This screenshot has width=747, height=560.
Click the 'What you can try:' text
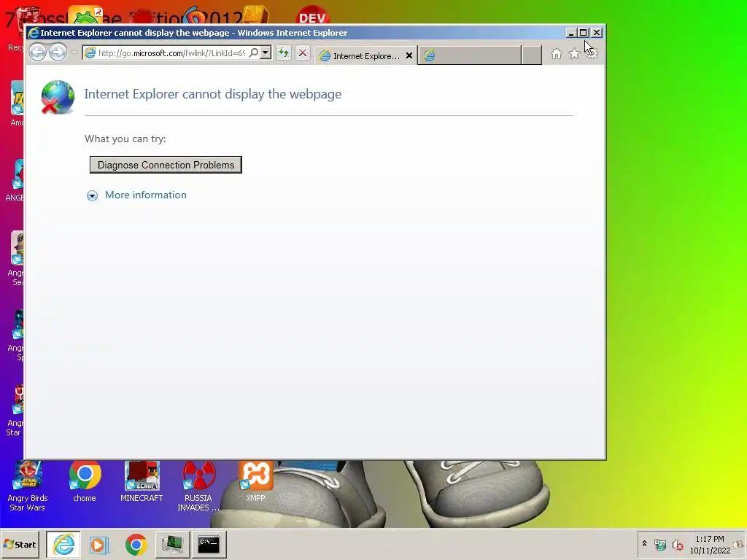click(125, 139)
